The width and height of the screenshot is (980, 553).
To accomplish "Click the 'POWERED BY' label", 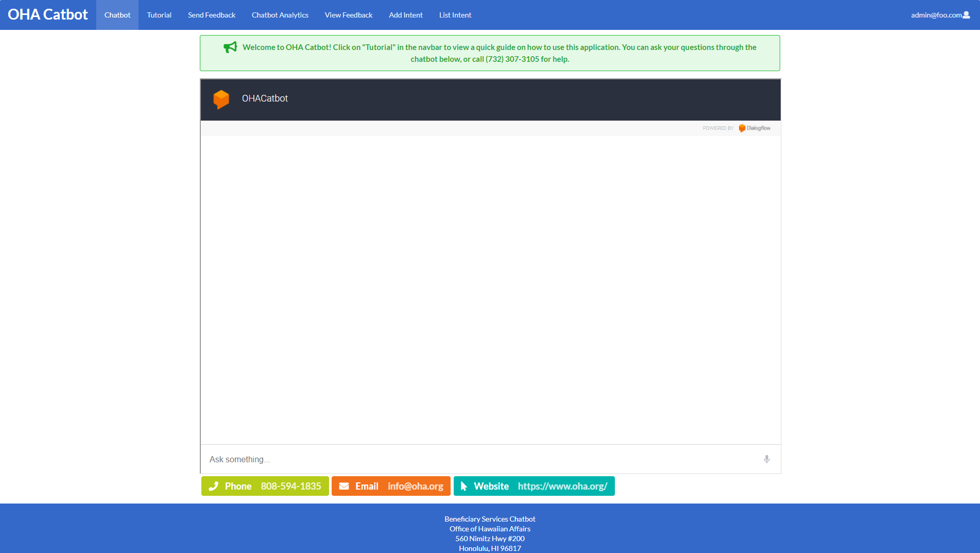I will pyautogui.click(x=718, y=128).
